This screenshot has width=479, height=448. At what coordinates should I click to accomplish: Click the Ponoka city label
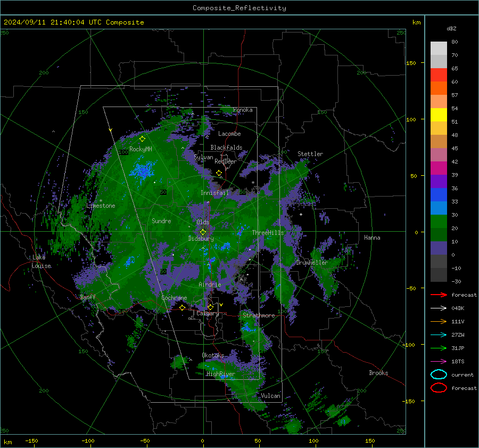click(x=243, y=110)
